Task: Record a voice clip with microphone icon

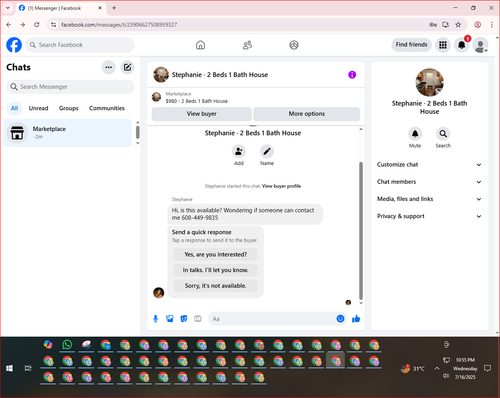Action: coord(155,319)
